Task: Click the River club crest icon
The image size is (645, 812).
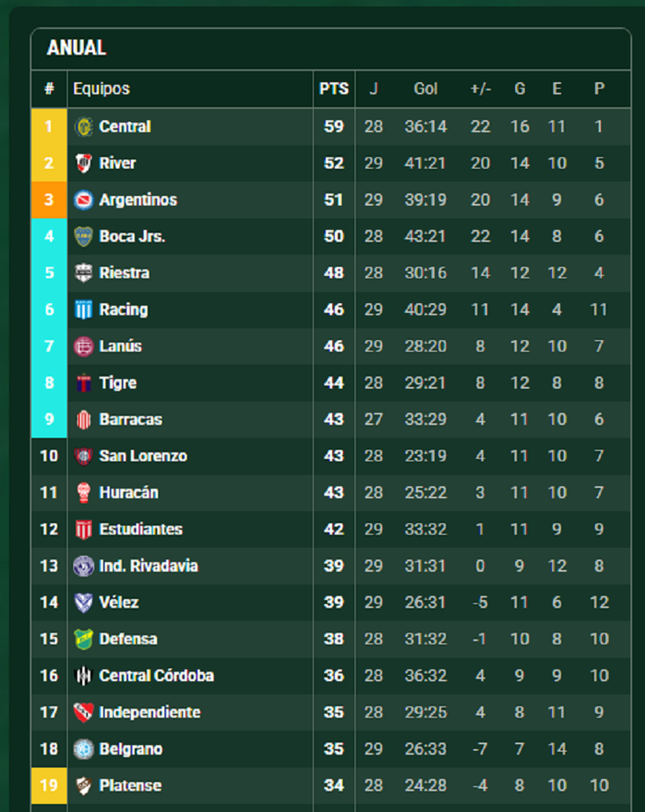Action: click(x=84, y=163)
